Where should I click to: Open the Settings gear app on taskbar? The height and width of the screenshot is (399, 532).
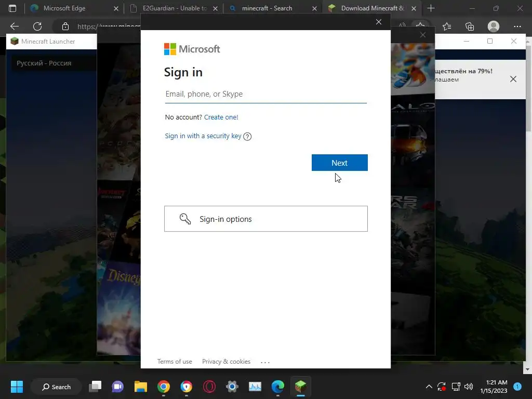[232, 387]
